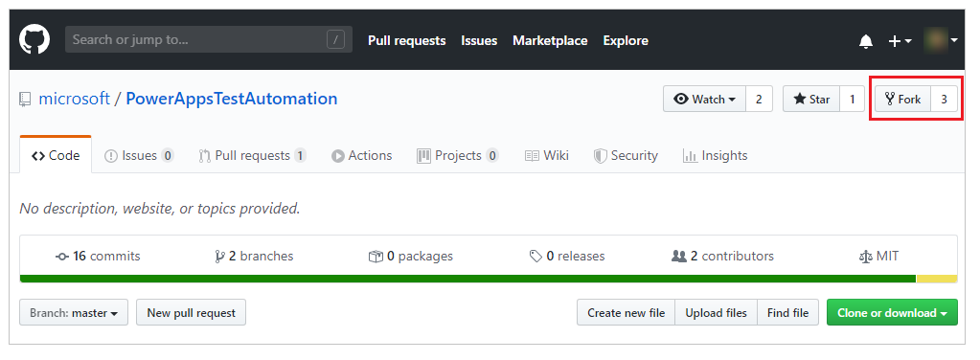Click New pull request button
980x360 pixels.
(x=192, y=312)
